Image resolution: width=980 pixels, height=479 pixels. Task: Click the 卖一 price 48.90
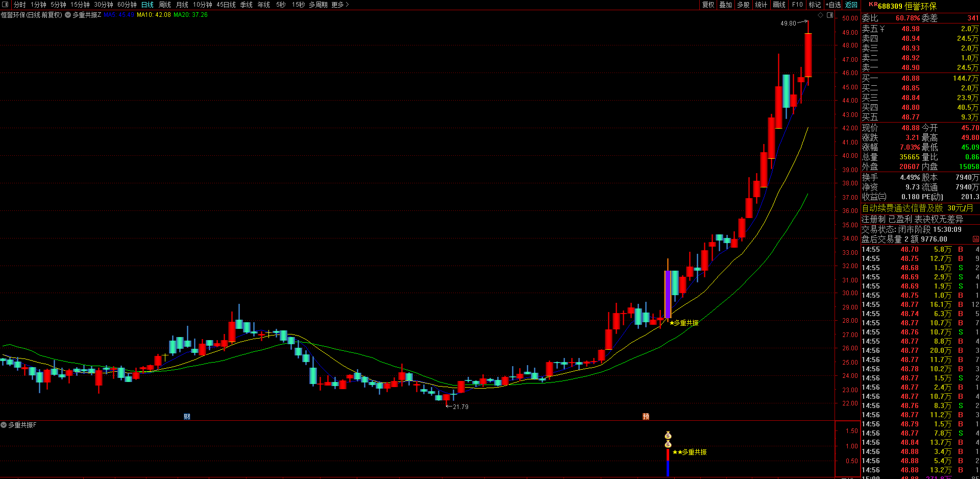point(911,67)
